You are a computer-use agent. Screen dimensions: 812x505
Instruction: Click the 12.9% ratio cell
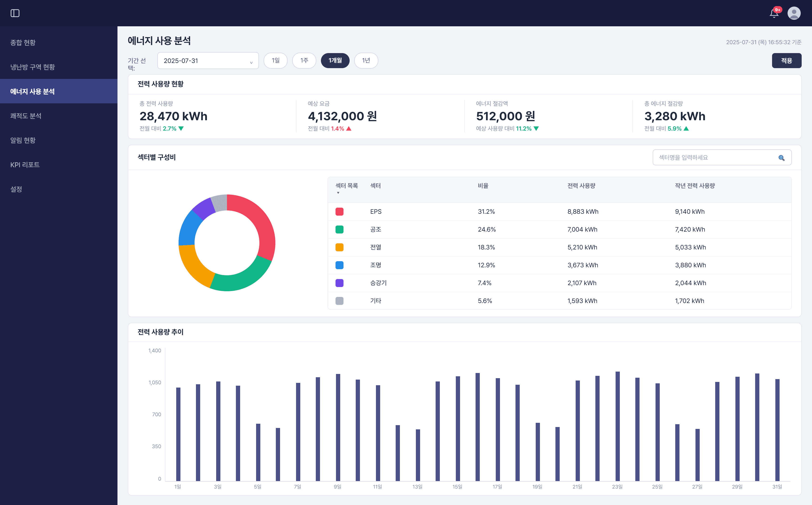pos(486,265)
